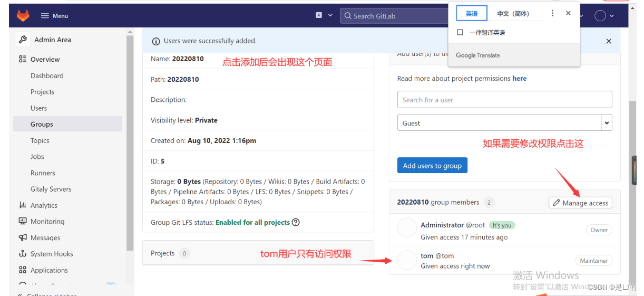Screen dimensions: 644x296
Task: Click the Projects count badge
Action: (184, 253)
